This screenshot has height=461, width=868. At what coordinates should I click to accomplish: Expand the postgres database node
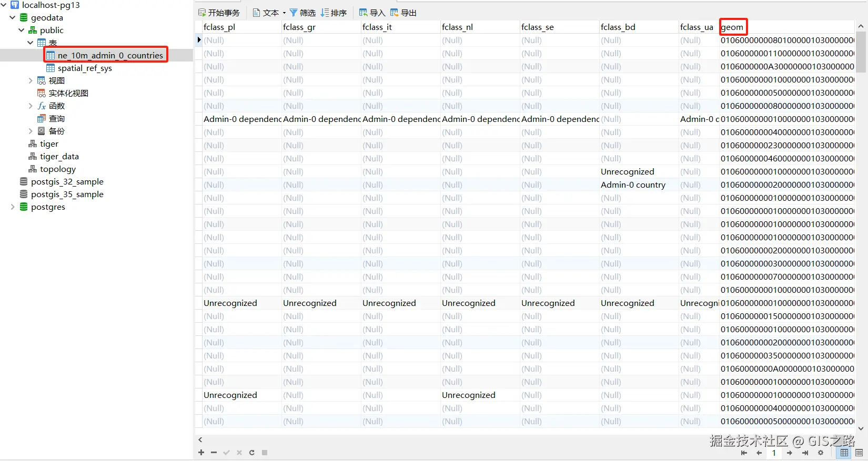coord(13,207)
